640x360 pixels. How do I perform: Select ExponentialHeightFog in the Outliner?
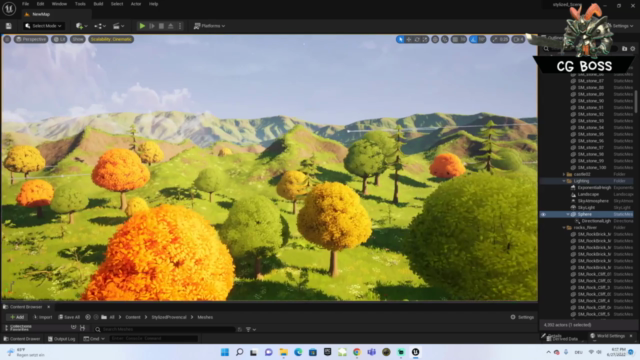[594, 188]
